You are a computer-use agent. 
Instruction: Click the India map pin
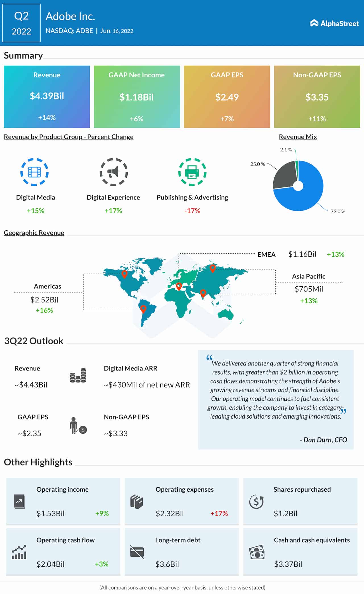[x=203, y=293]
